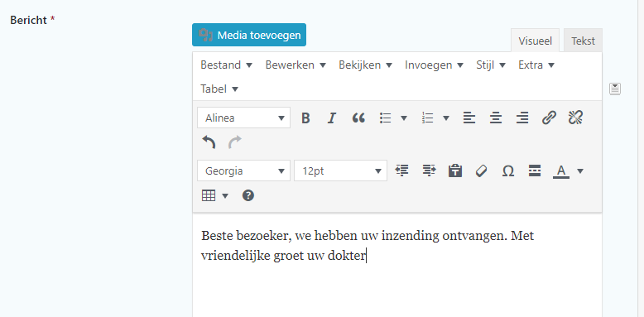Align text left

tap(469, 118)
